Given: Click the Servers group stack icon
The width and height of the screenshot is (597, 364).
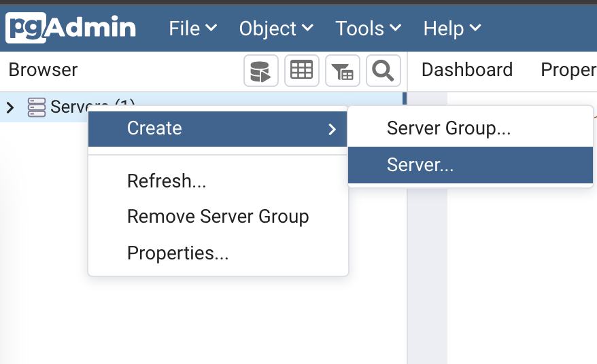Looking at the screenshot, I should (37, 107).
